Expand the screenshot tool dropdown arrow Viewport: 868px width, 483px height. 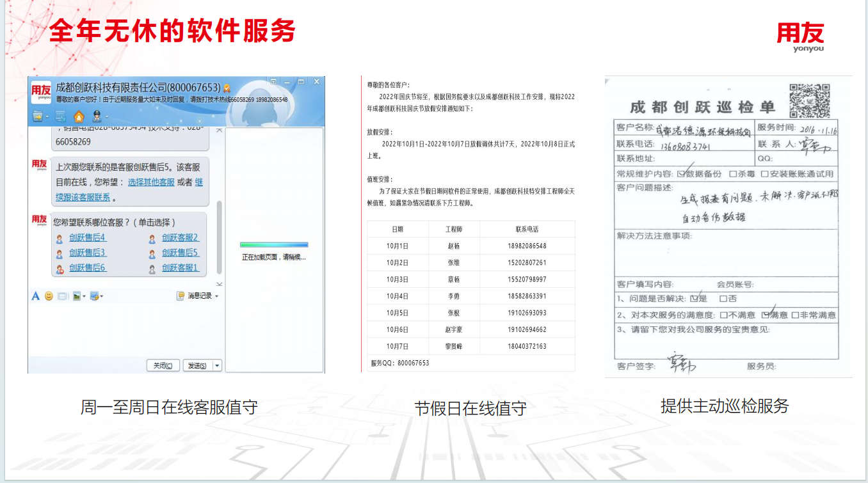tap(101, 297)
